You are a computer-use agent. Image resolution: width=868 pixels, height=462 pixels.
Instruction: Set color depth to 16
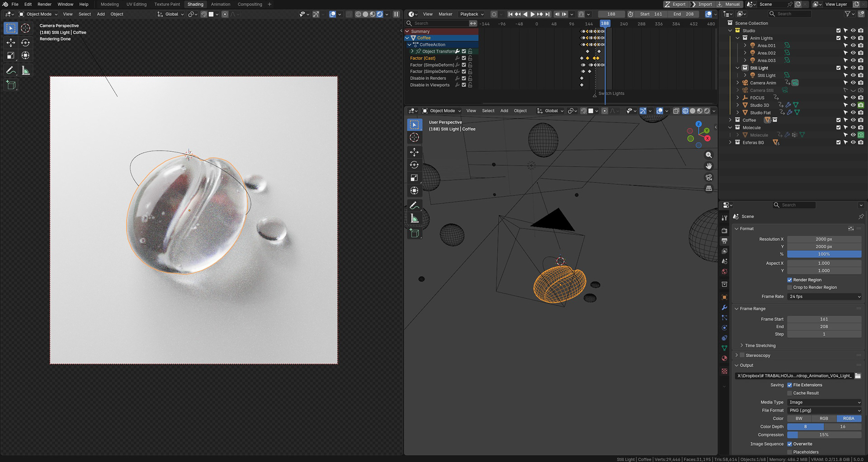pos(842,427)
